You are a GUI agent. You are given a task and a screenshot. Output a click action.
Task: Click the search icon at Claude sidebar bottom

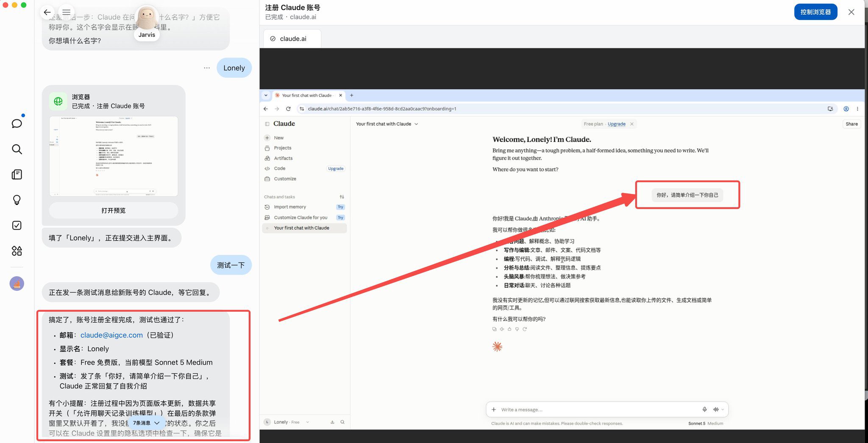(x=342, y=422)
